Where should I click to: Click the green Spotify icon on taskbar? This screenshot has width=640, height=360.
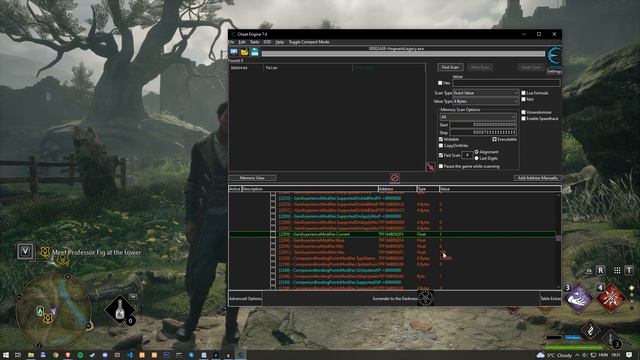coord(80,356)
